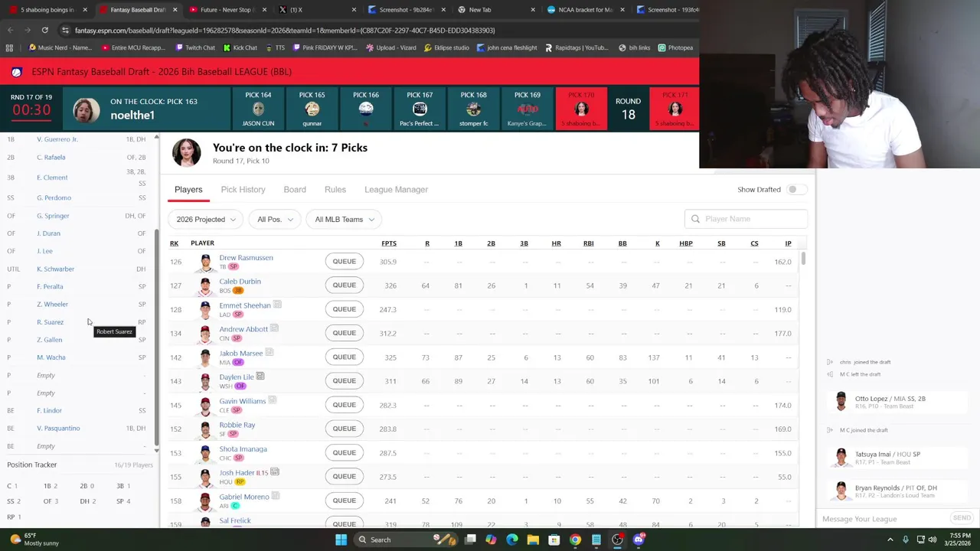980x551 pixels.
Task: Click the SEND chat button
Action: click(x=961, y=518)
